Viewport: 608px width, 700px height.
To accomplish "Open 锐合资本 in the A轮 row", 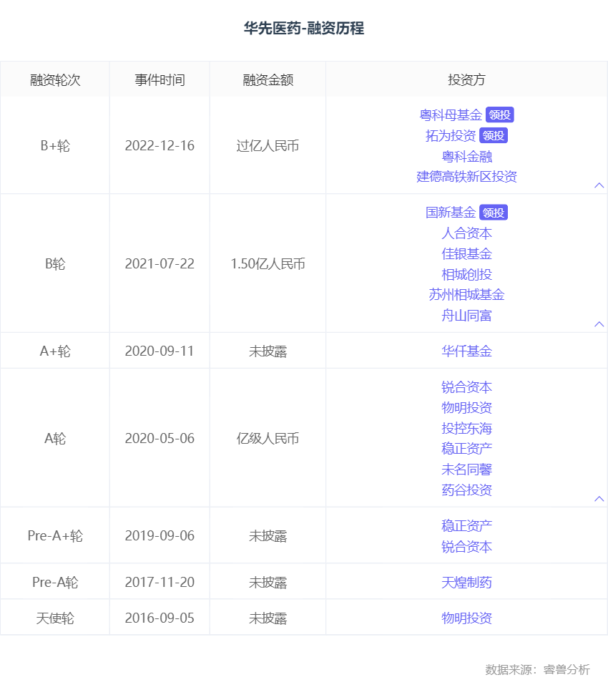I will tap(466, 387).
